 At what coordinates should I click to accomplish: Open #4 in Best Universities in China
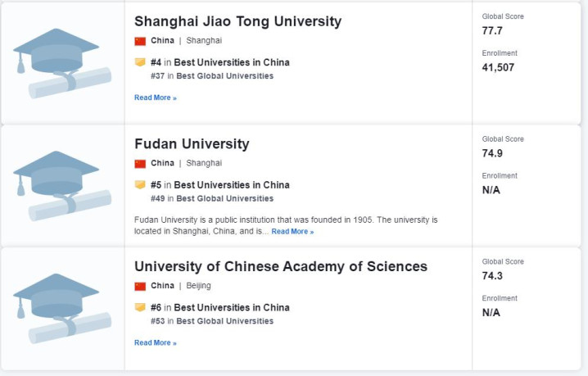(220, 62)
